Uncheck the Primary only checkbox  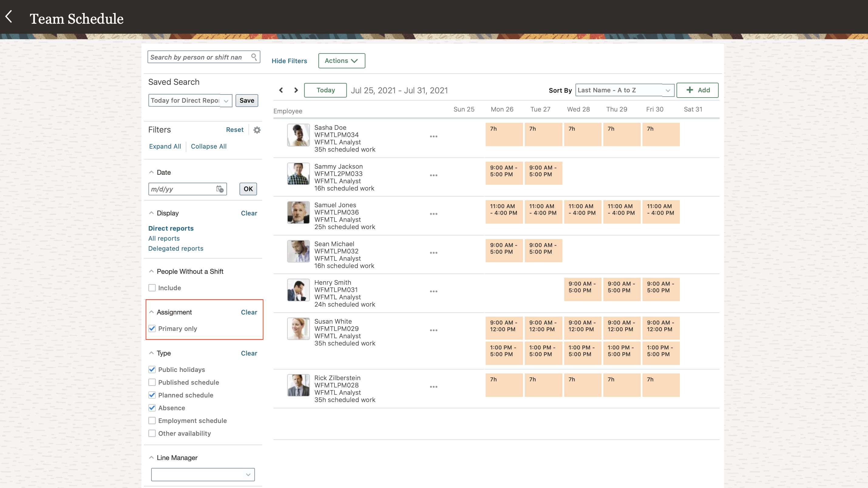[152, 328]
